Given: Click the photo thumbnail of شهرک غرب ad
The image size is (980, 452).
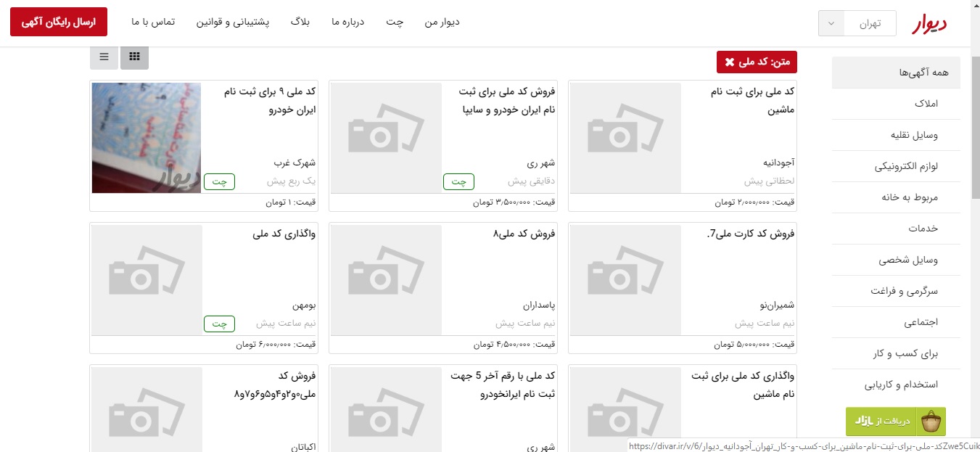Looking at the screenshot, I should coord(147,138).
